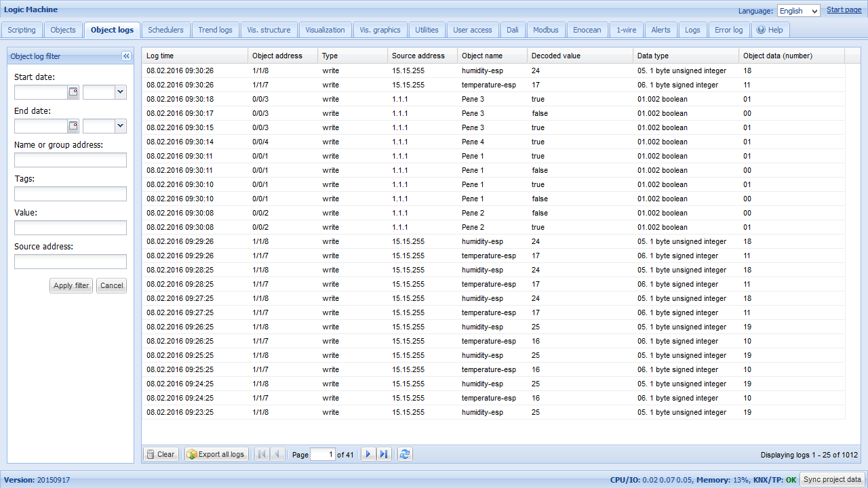Click the Name or group address field
This screenshot has height=488, width=868.
(71, 160)
